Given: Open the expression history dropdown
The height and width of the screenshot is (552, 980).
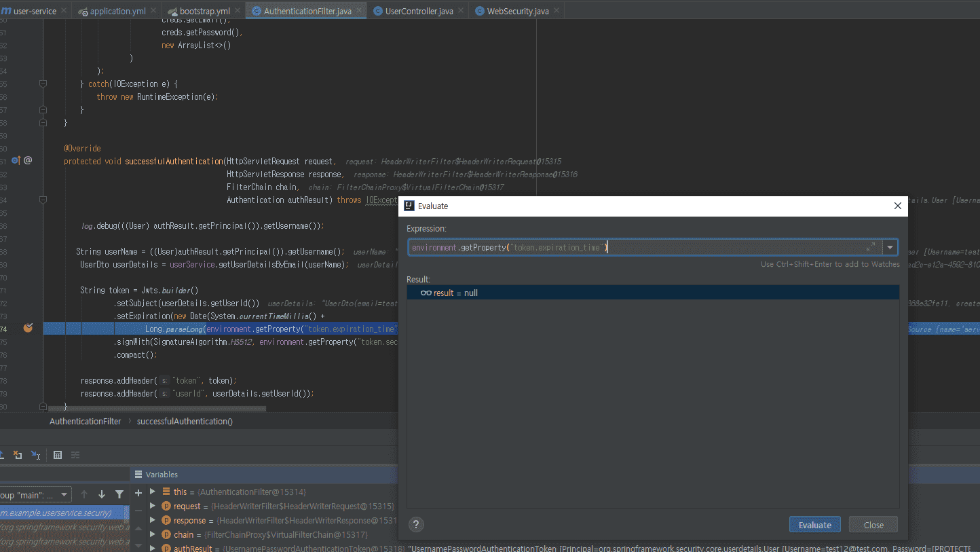Looking at the screenshot, I should pyautogui.click(x=890, y=247).
